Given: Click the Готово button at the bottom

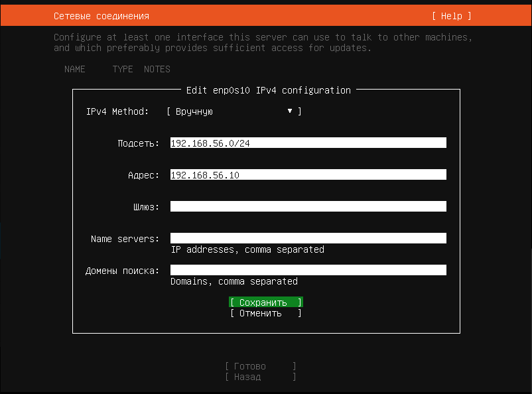Looking at the screenshot, I should 261,366.
